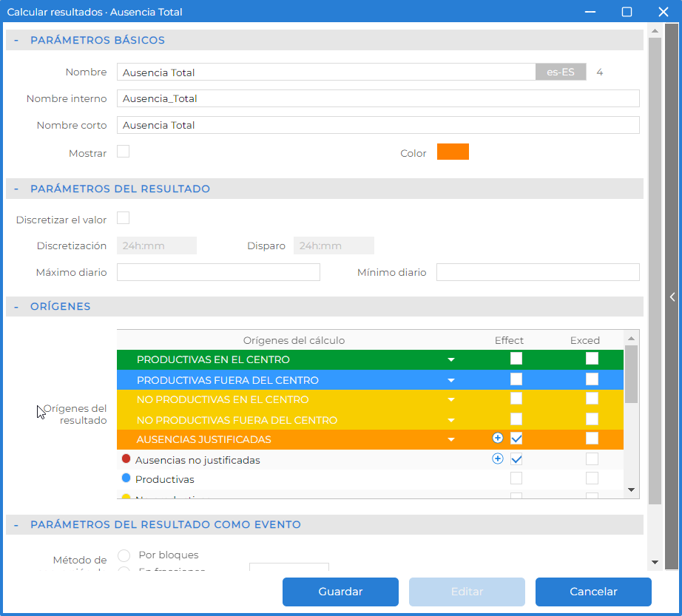
Task: Tick the Discretizar el valor checkbox
Action: (x=123, y=218)
